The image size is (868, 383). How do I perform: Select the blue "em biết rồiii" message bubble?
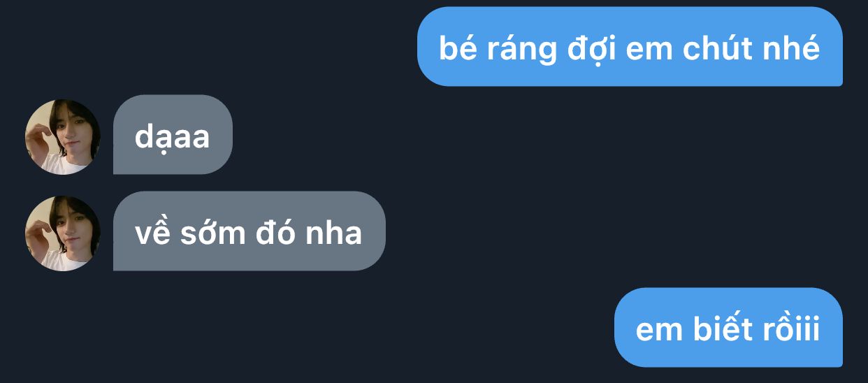pos(728,327)
